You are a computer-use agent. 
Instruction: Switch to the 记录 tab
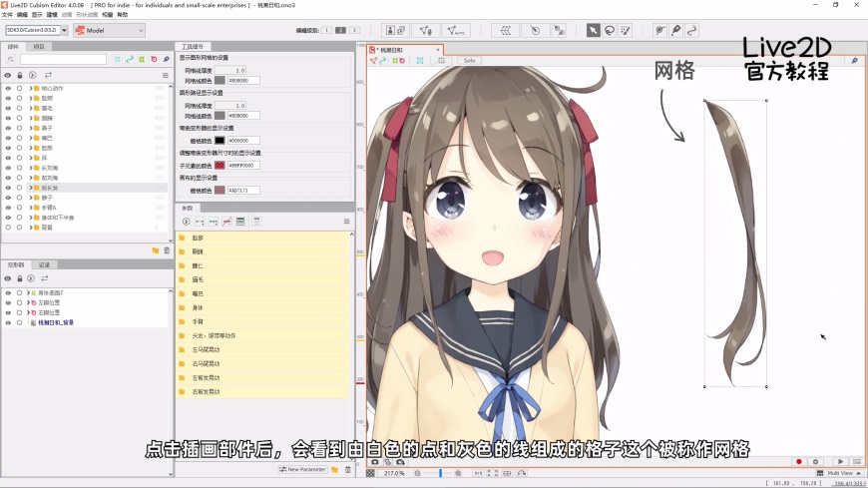tap(44, 264)
